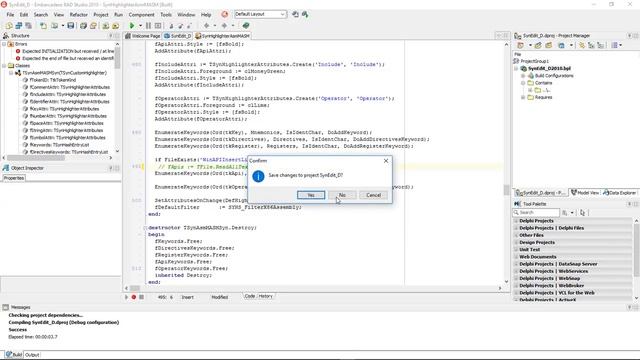Open the Run button dropdown arrow
Image resolution: width=640 pixels, height=360 pixels.
(x=140, y=26)
